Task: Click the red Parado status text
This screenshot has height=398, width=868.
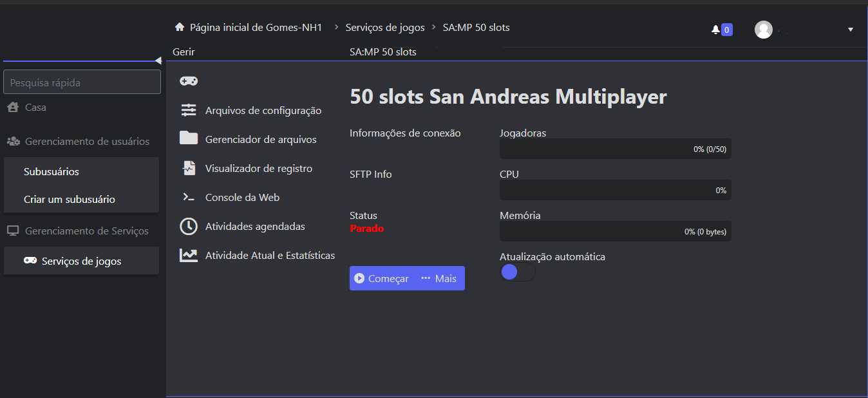Action: (x=367, y=228)
